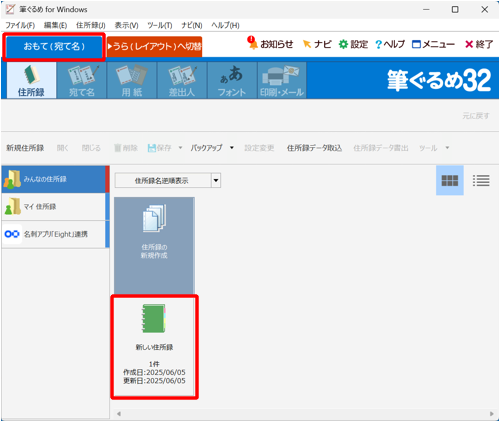Click the 開く open button
500x422 pixels.
coord(62,148)
